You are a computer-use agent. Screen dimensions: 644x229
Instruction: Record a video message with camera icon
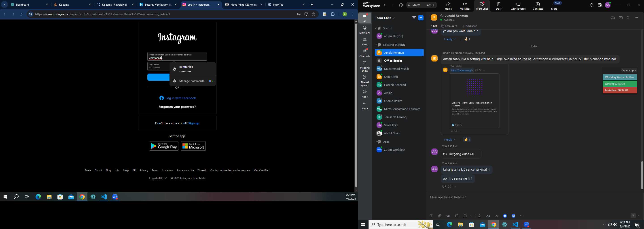pyautogui.click(x=488, y=216)
